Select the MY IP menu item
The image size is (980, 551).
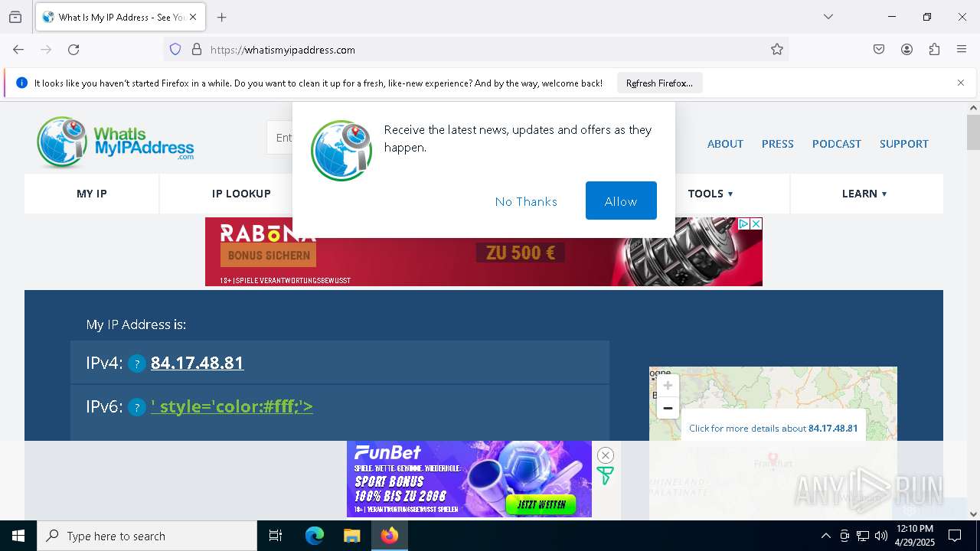(92, 194)
